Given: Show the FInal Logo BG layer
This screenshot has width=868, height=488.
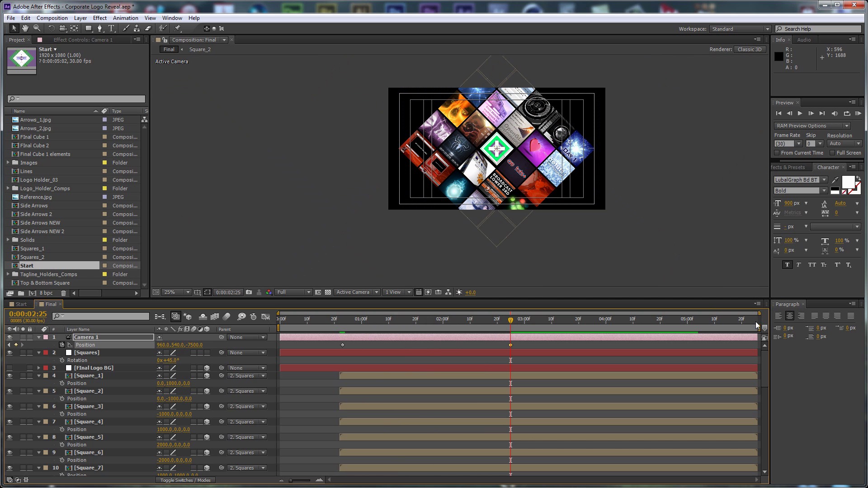Looking at the screenshot, I should tap(9, 368).
